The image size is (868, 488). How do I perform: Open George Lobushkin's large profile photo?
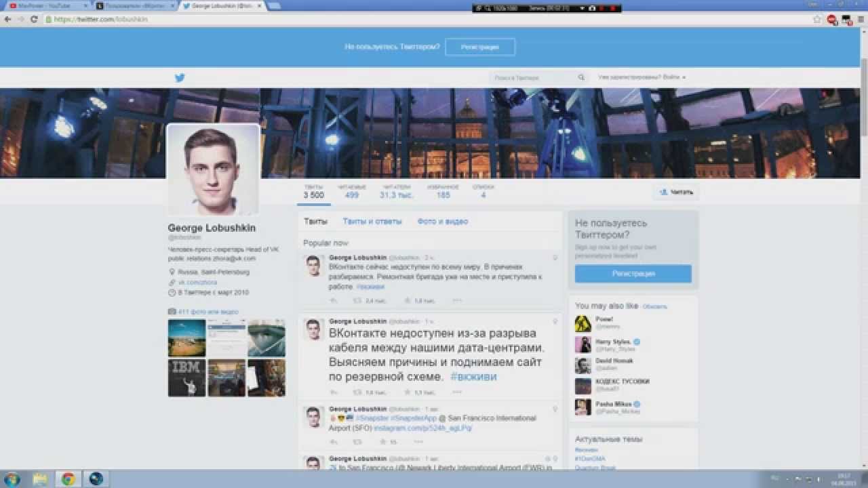pos(213,169)
